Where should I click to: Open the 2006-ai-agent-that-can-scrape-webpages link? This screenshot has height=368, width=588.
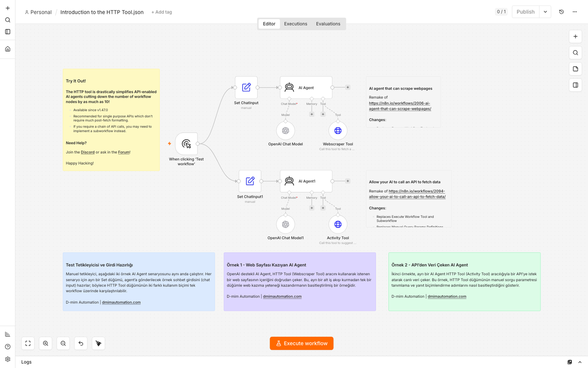click(400, 106)
